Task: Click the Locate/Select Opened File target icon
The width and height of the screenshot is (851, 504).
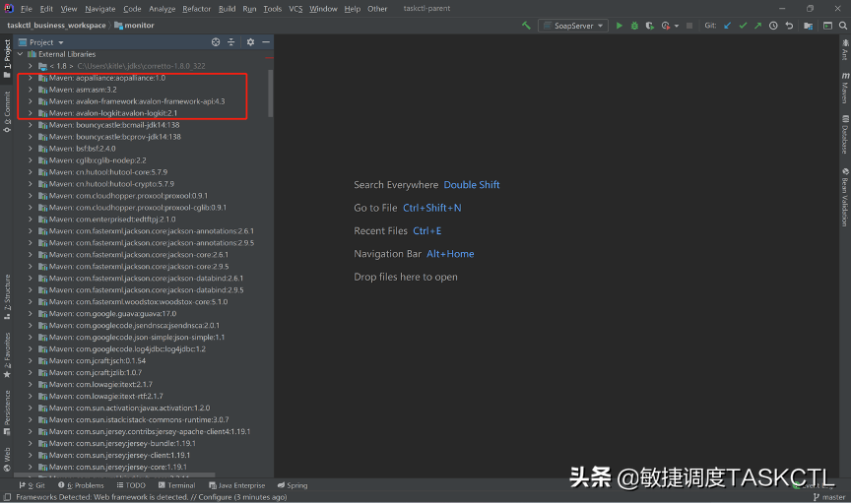Action: tap(216, 41)
